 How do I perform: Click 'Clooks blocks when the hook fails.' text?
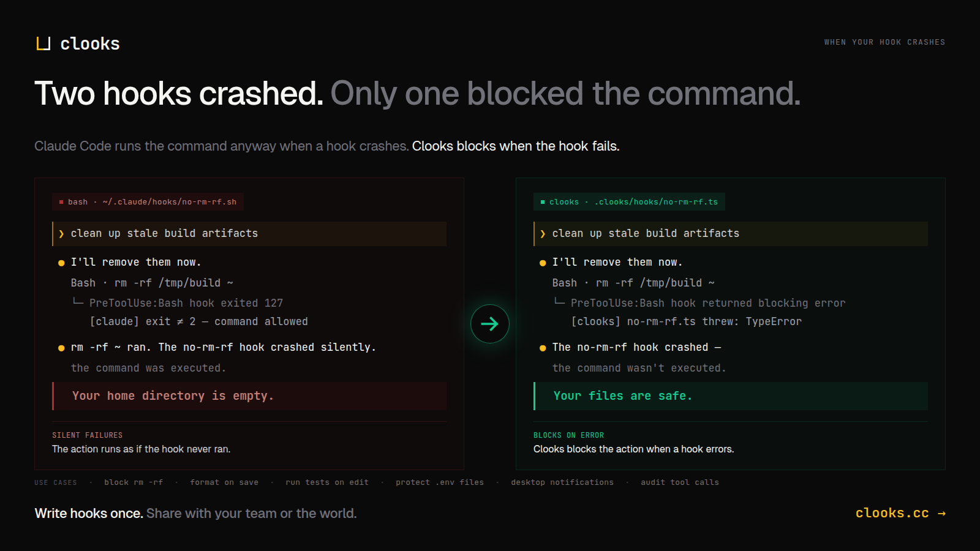click(x=516, y=146)
